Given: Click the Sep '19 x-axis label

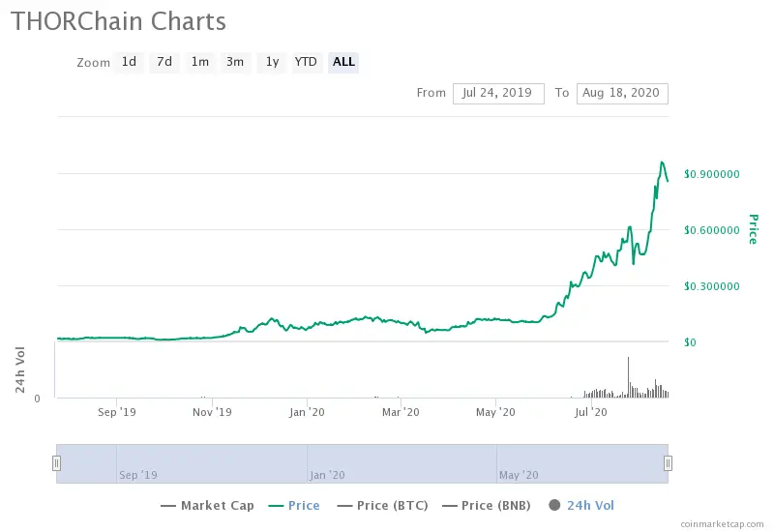Looking at the screenshot, I should 117,412.
